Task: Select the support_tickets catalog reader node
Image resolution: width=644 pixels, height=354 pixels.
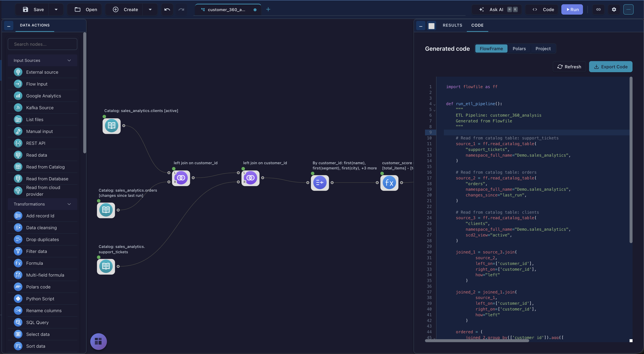Action: 106,266
